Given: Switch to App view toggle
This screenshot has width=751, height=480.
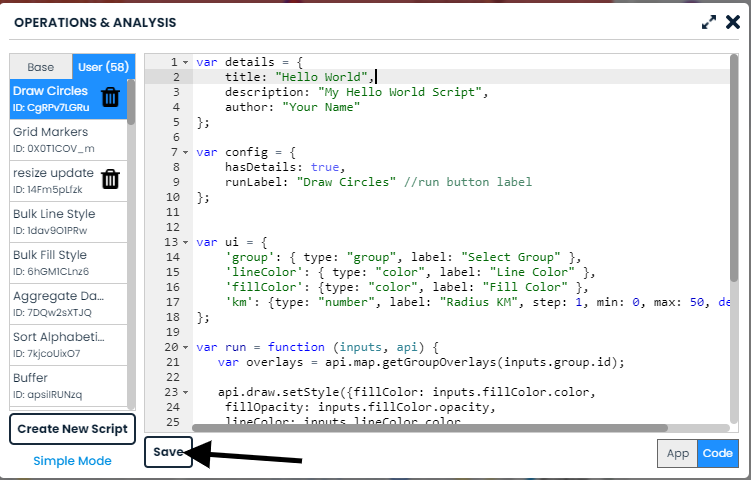Looking at the screenshot, I should pyautogui.click(x=678, y=453).
